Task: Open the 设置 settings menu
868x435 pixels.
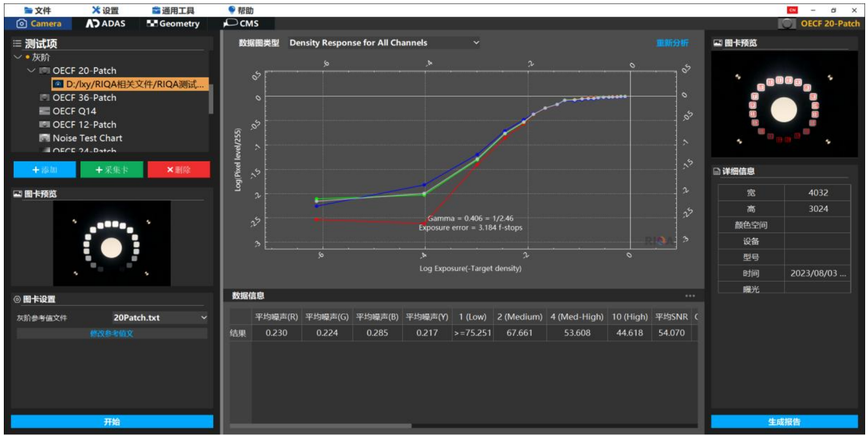Action: tap(105, 10)
